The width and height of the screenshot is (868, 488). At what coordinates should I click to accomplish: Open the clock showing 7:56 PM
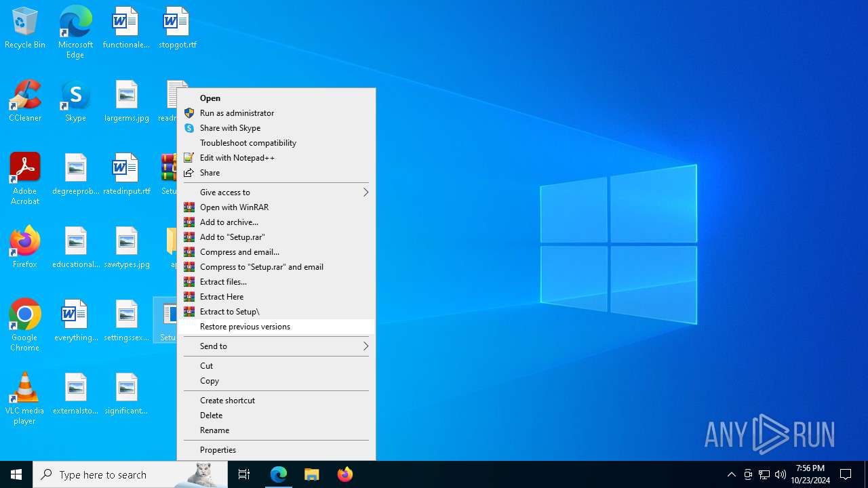click(x=810, y=474)
